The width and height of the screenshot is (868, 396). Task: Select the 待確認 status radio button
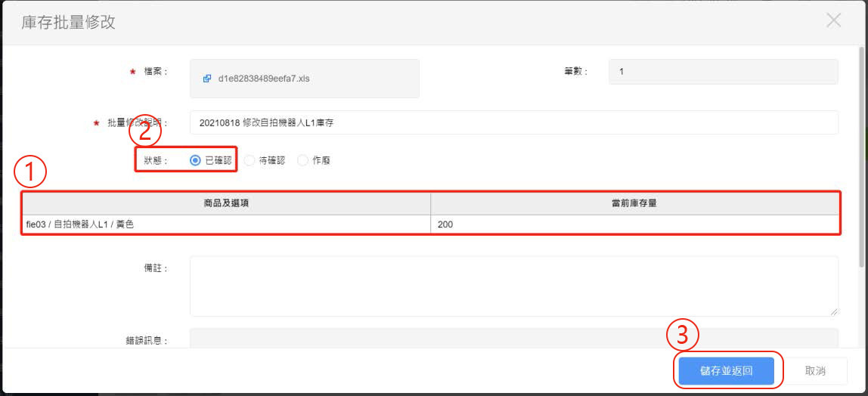coord(250,160)
